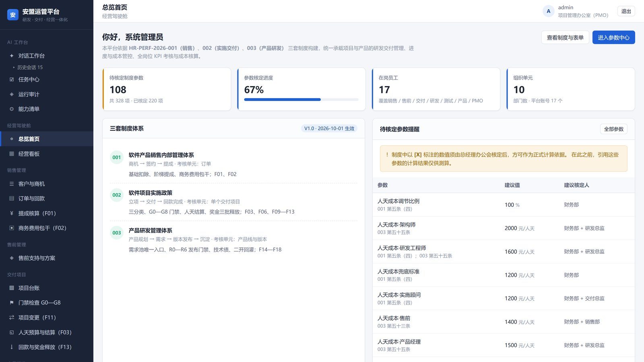Click the 售前支持与方案 icon
Image resolution: width=644 pixels, height=362 pixels.
12,258
